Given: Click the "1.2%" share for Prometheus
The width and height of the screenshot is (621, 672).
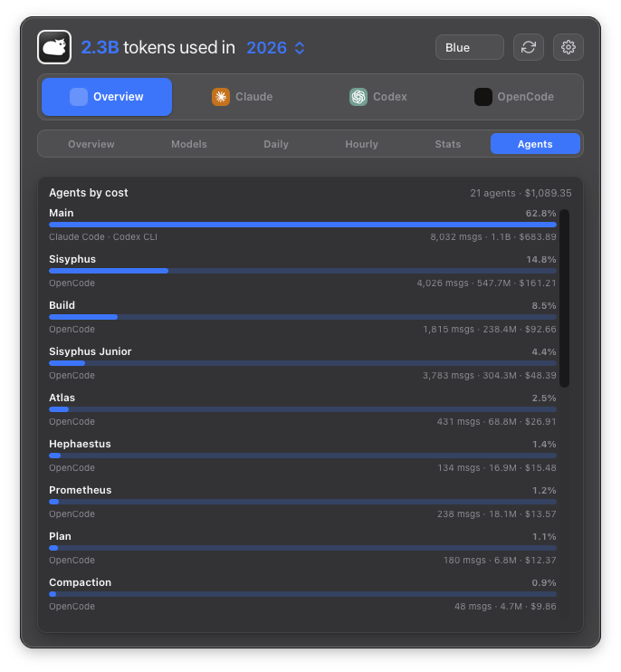Looking at the screenshot, I should [x=544, y=491].
